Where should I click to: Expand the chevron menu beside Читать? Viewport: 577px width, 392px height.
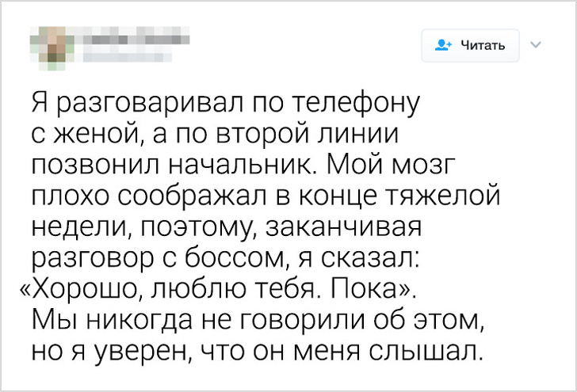coord(535,45)
